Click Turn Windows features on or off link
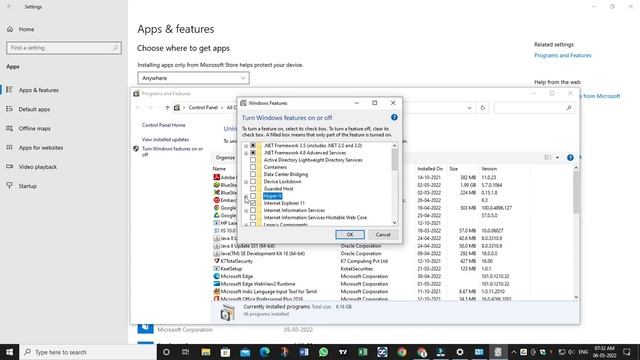 click(172, 151)
